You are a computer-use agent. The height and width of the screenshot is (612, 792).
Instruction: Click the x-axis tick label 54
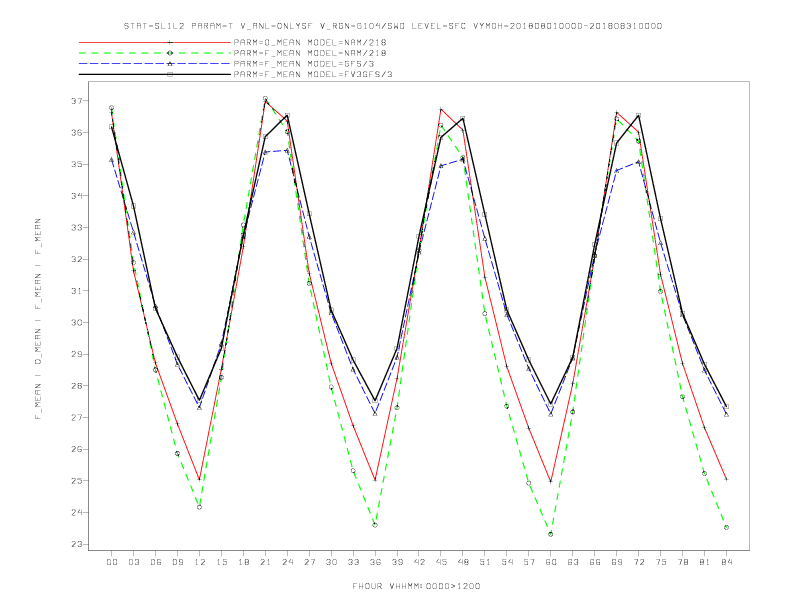(507, 562)
